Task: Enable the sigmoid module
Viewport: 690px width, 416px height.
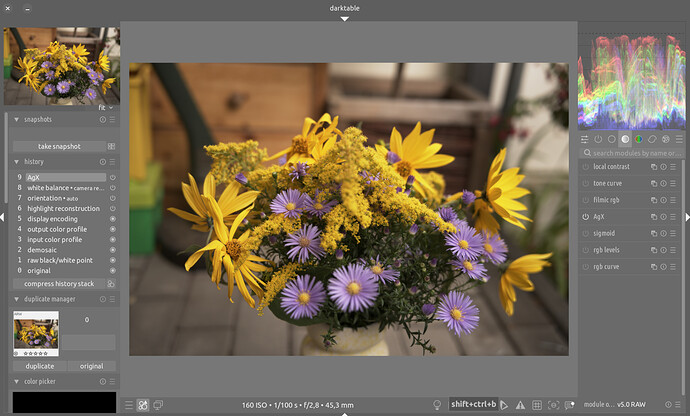Action: click(586, 234)
